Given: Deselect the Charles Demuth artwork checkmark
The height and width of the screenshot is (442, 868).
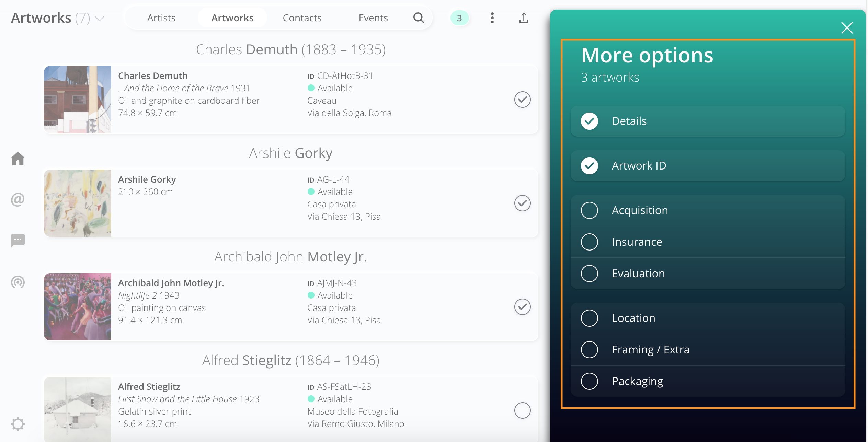Looking at the screenshot, I should tap(523, 100).
